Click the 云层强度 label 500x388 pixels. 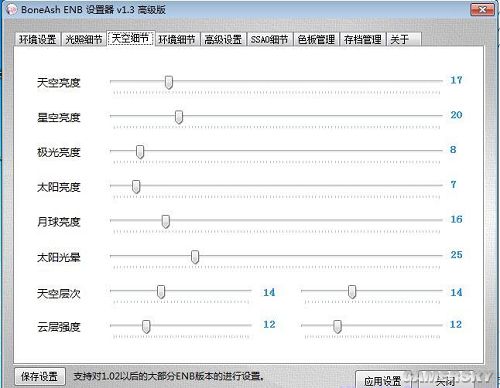tap(59, 327)
